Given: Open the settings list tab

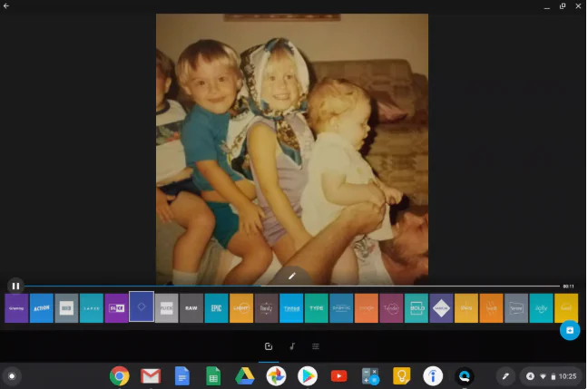Looking at the screenshot, I should coord(316,345).
